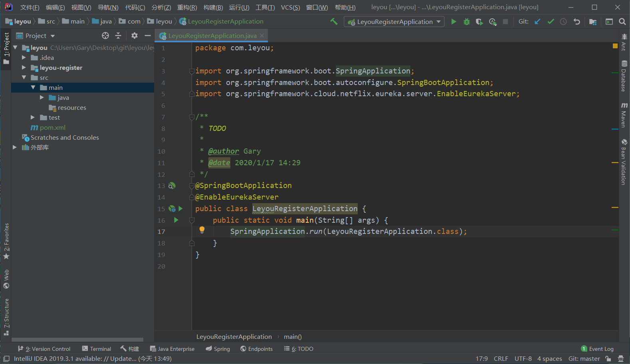Open the Event Log
This screenshot has height=364, width=630.
click(597, 349)
